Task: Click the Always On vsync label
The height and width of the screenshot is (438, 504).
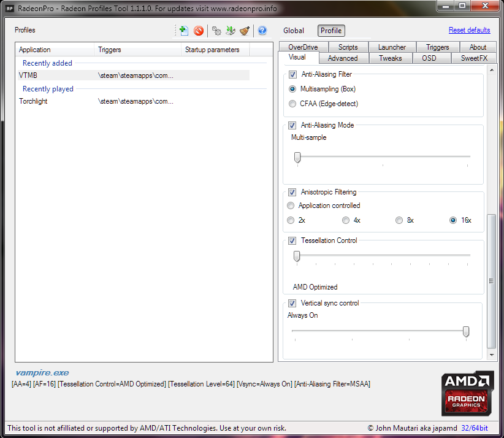Action: pyautogui.click(x=302, y=315)
